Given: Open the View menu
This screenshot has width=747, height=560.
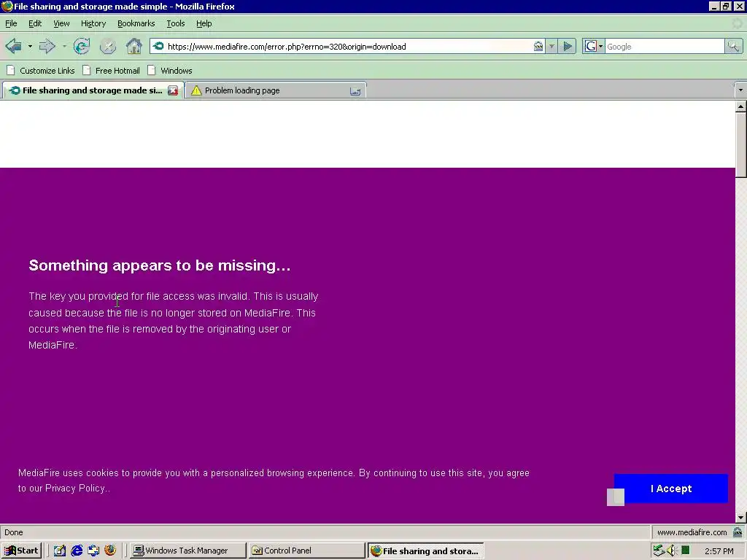Looking at the screenshot, I should pyautogui.click(x=61, y=23).
